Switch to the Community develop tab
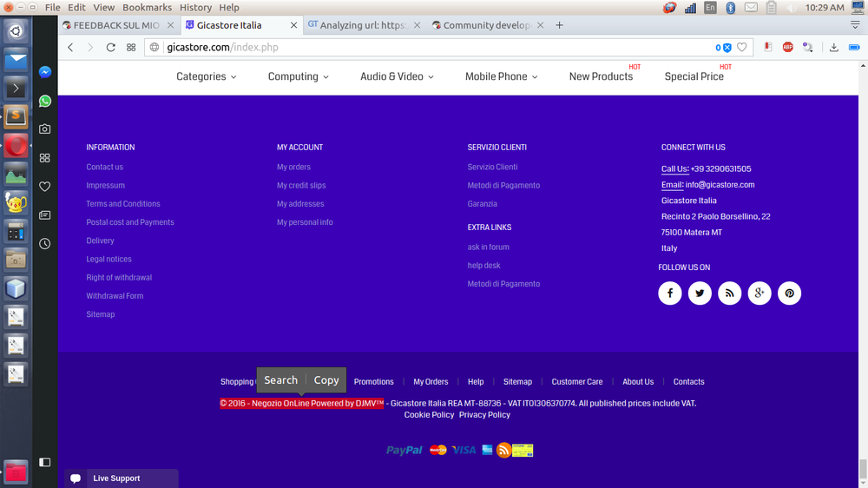 tap(486, 25)
